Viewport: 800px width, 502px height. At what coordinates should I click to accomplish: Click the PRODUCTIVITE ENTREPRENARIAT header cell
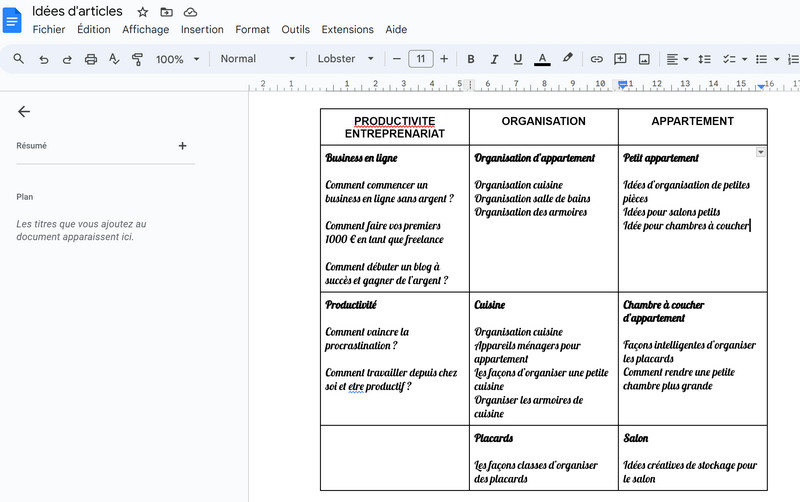tap(395, 127)
